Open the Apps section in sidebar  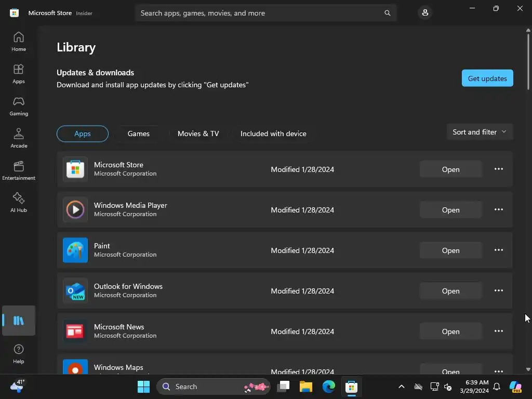click(19, 74)
